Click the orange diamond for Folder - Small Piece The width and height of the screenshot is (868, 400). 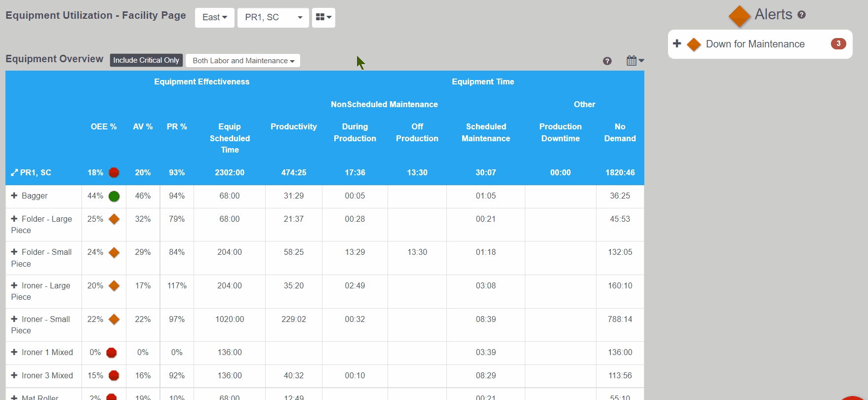pos(114,252)
